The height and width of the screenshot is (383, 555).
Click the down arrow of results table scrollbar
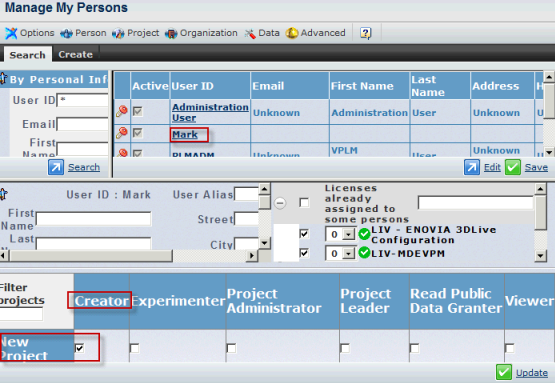(549, 152)
